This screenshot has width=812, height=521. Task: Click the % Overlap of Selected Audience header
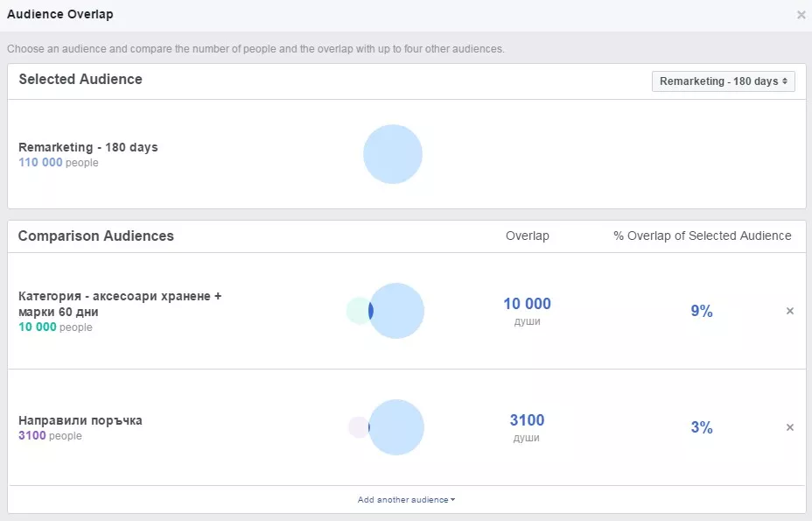coord(703,236)
